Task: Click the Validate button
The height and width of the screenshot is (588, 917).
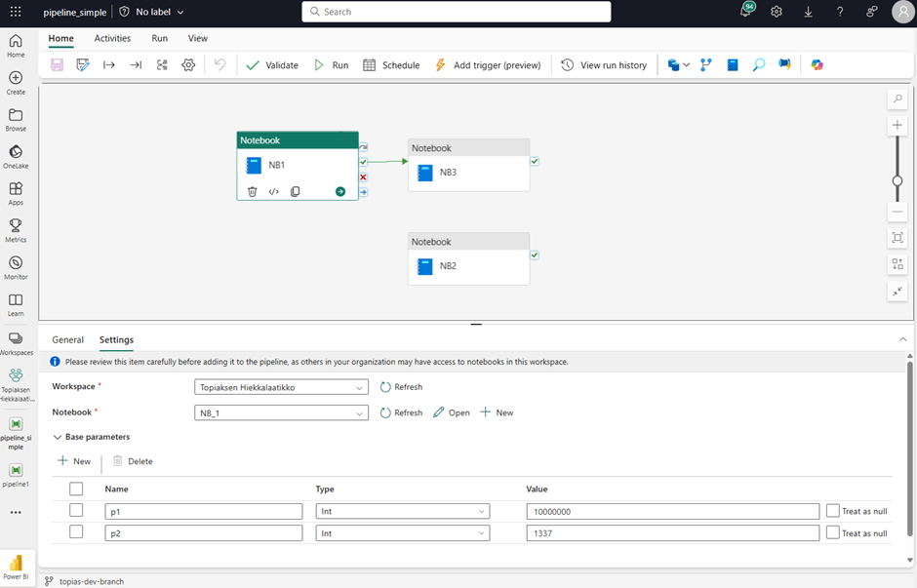Action: pyautogui.click(x=272, y=65)
